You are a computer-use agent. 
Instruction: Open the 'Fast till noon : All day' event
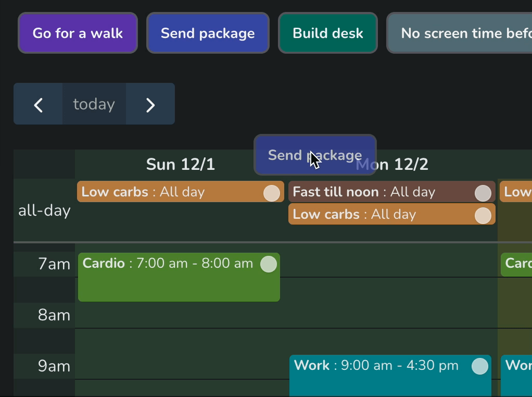392,192
